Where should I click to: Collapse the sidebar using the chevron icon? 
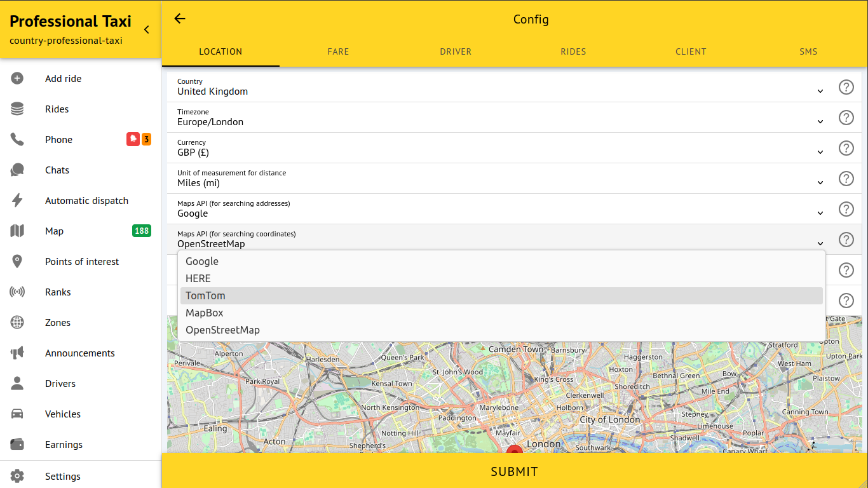click(147, 30)
